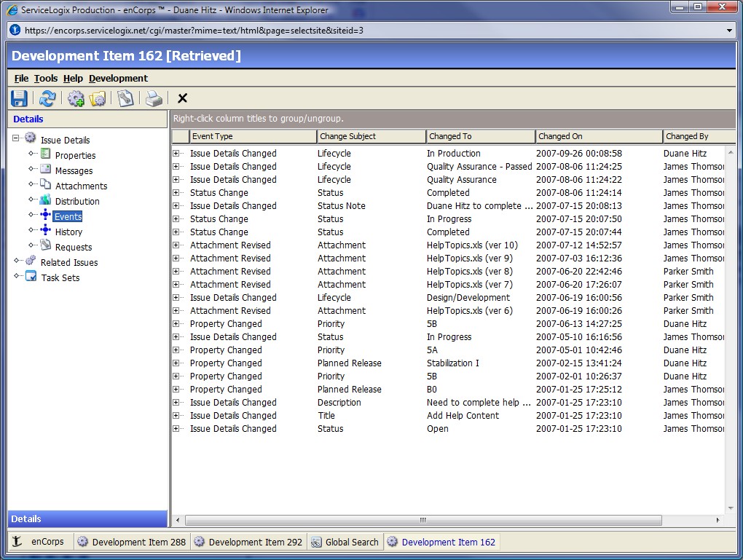Click the horizontal scrollbar right arrow

[718, 520]
